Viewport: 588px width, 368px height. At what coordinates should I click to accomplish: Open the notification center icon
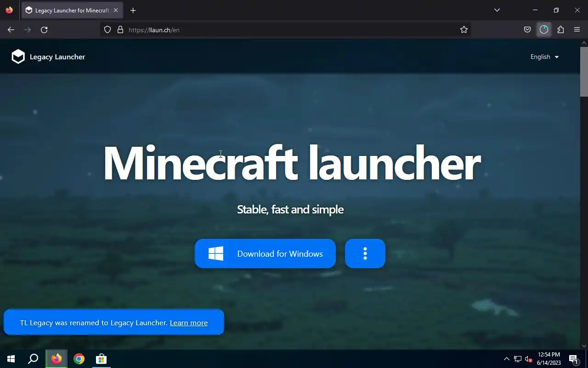point(573,359)
